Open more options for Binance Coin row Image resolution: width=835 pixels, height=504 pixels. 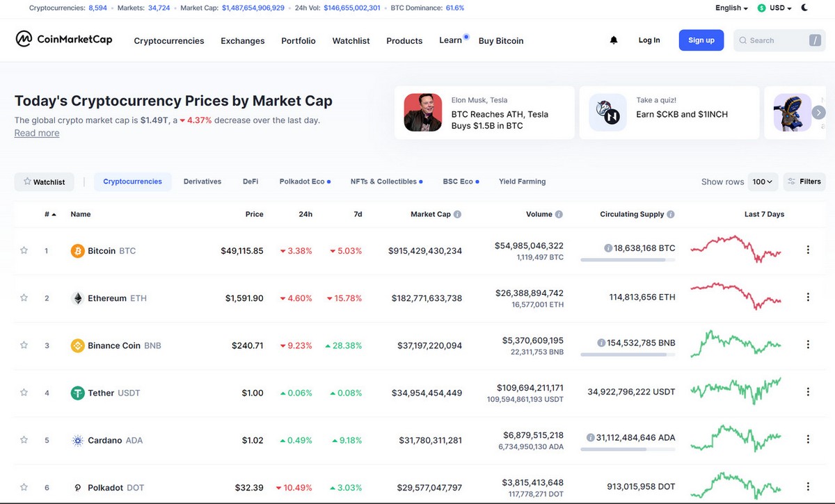808,344
